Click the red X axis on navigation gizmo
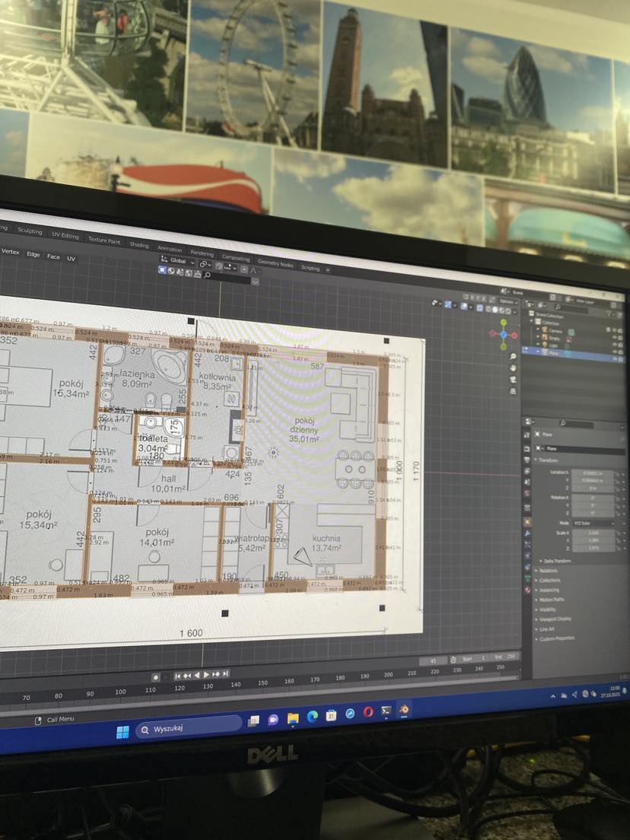This screenshot has width=630, height=840. (x=514, y=336)
